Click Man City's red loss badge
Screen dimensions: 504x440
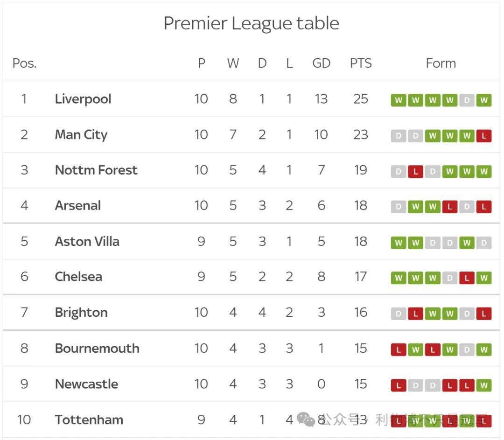(484, 136)
